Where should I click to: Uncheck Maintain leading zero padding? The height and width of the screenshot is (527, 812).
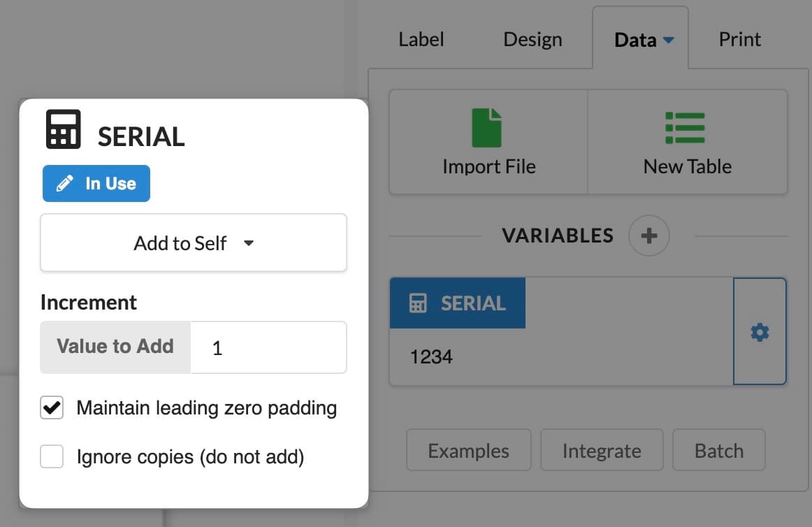pyautogui.click(x=51, y=407)
